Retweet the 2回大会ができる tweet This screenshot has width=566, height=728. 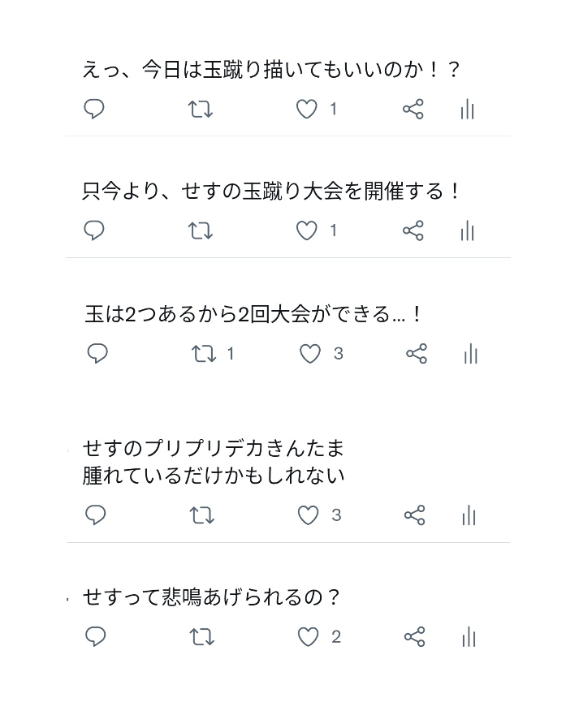(x=204, y=353)
